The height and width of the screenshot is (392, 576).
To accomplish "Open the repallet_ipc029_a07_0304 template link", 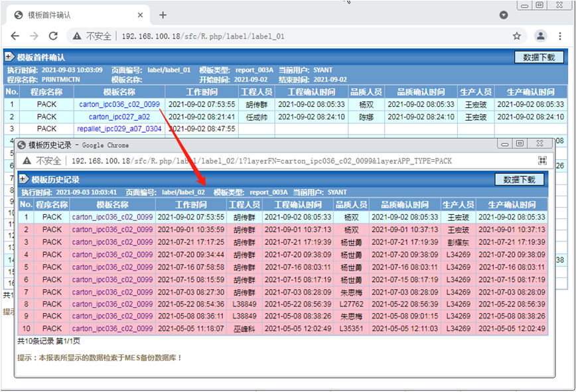I will tap(119, 129).
